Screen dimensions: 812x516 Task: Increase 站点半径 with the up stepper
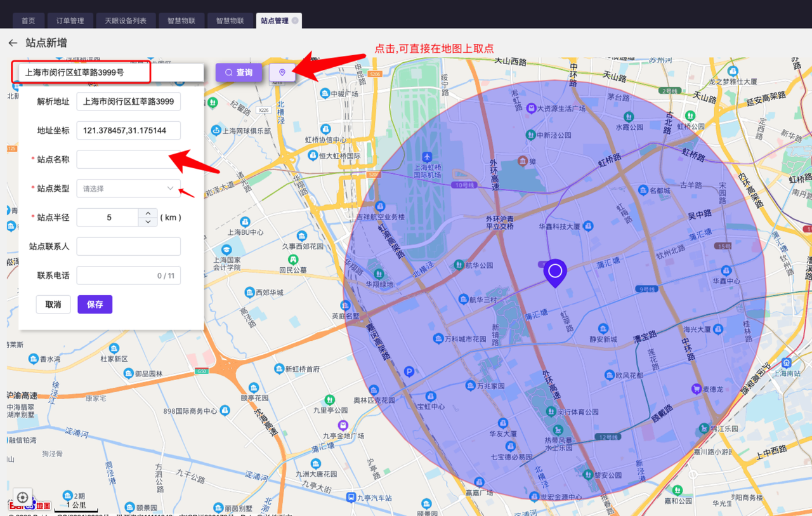coord(148,213)
